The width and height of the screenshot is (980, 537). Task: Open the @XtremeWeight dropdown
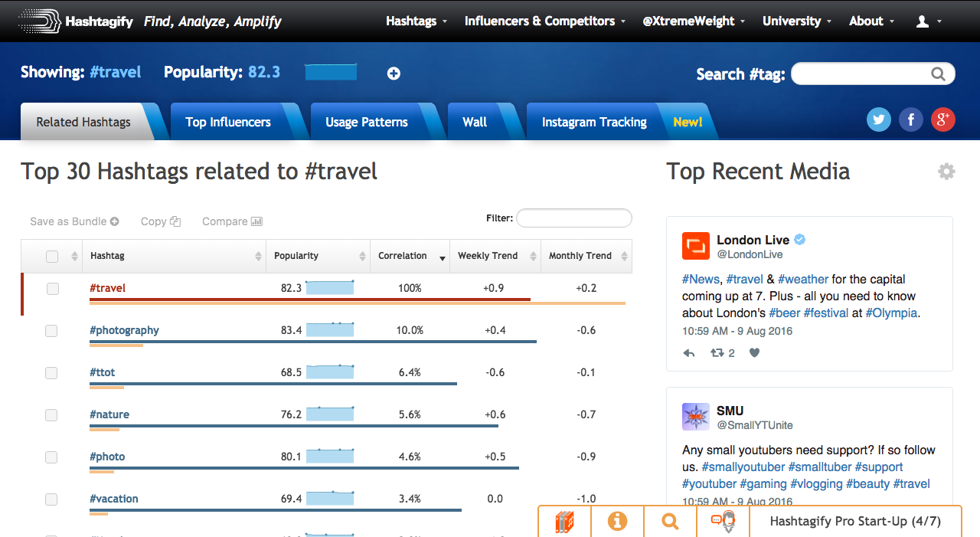pyautogui.click(x=694, y=21)
